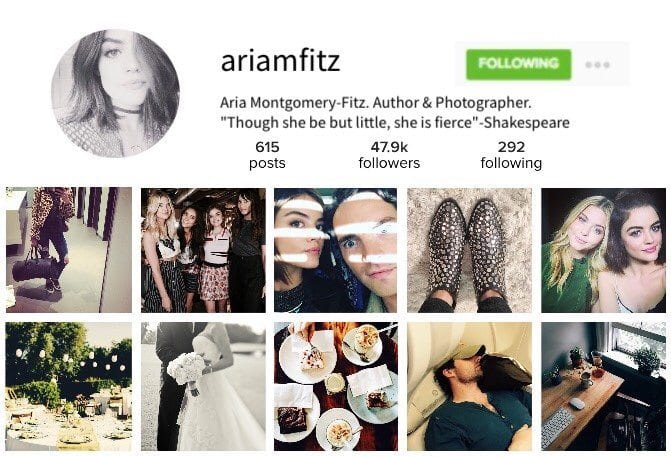
Task: Click the green FOLLOWING button
Action: tap(518, 64)
